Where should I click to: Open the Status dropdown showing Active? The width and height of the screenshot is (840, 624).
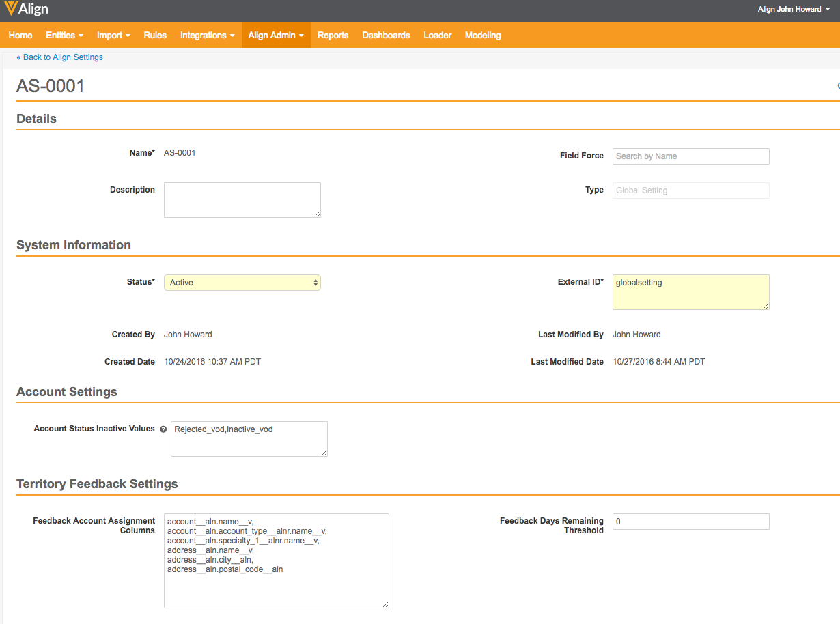pyautogui.click(x=242, y=283)
